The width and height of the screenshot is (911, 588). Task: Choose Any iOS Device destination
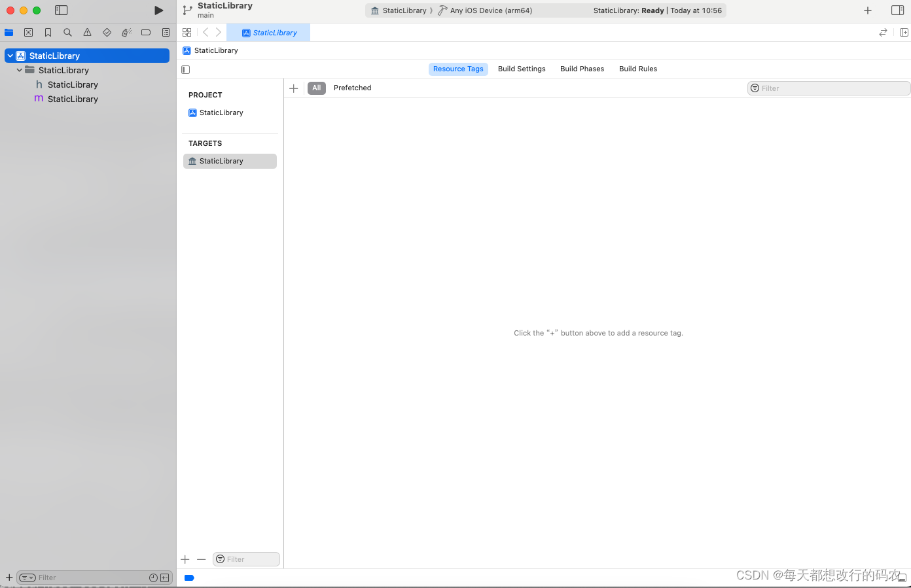pos(485,10)
